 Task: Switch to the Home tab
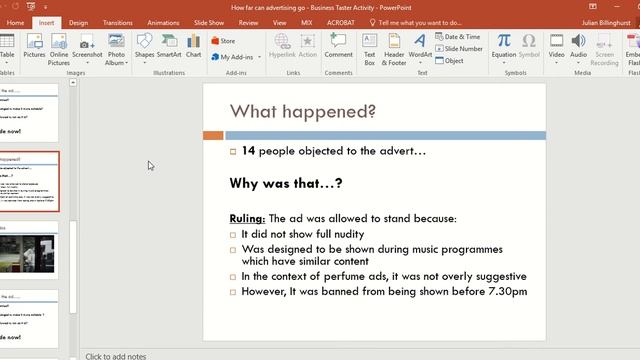(x=16, y=23)
